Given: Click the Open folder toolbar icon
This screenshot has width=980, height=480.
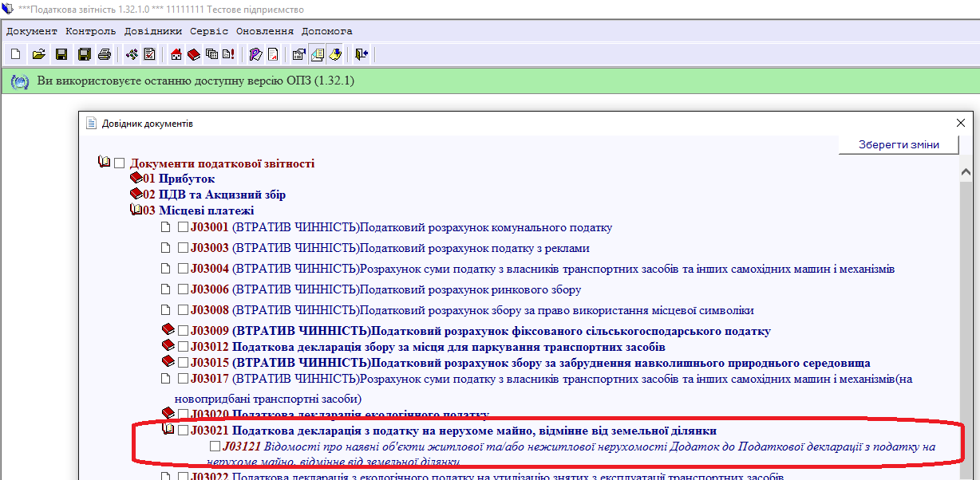Looking at the screenshot, I should point(38,54).
